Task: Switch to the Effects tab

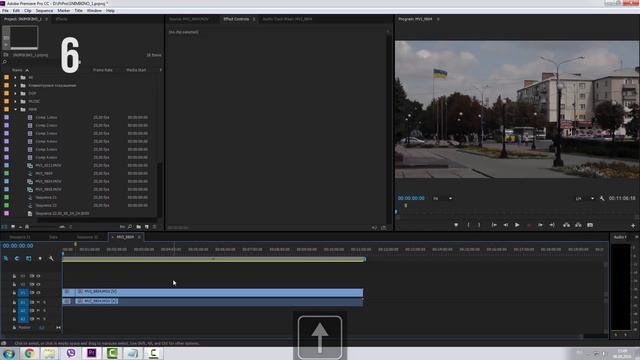Action: tap(62, 19)
